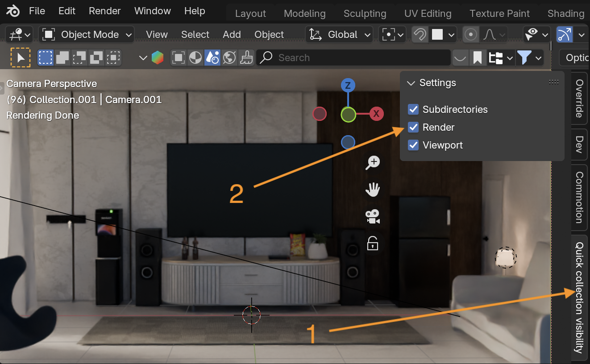Open the proportional editing falloff dropdown
Image resolution: width=590 pixels, height=364 pixels.
click(x=494, y=34)
